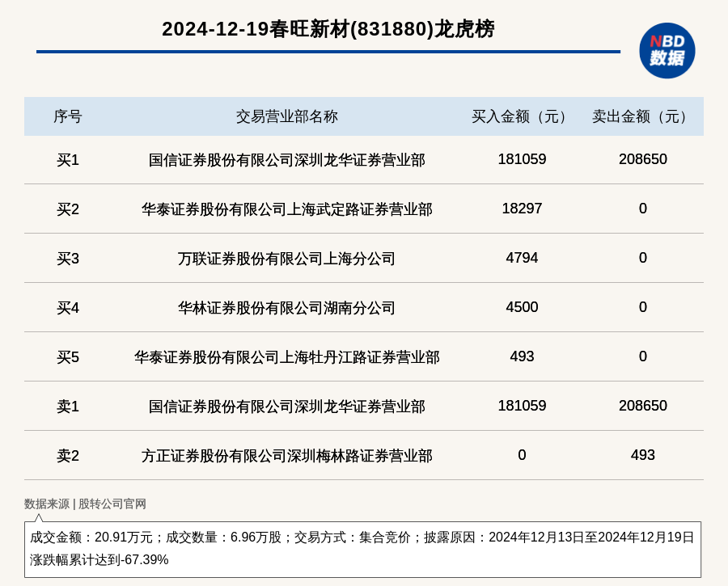Screen dimensions: 728x586
Task: Click 方正证券股份有限公司深圳梅林路证券营业部
Action: point(287,456)
